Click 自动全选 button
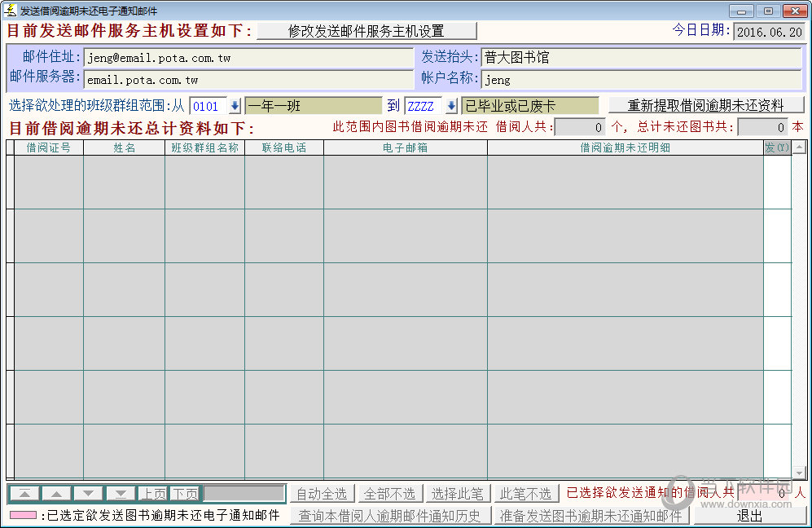The width and height of the screenshot is (812, 528). tap(322, 494)
